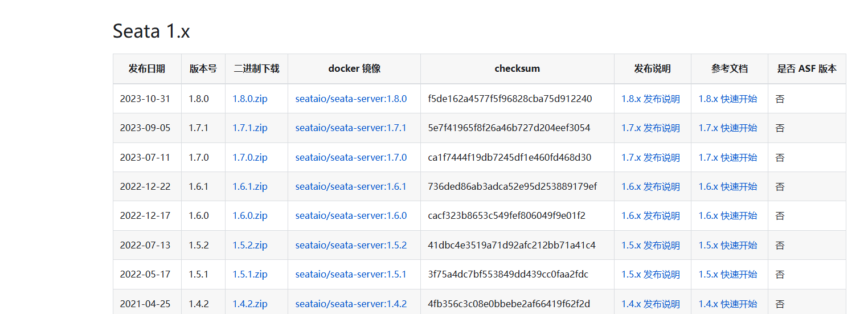Open the 1.5.2.zip download
Screen dimensions: 868x314
point(249,245)
